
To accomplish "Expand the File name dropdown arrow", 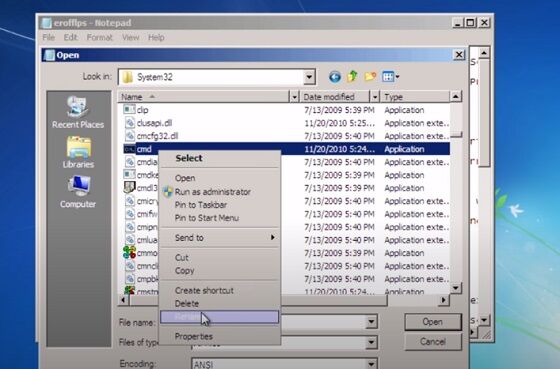I will pos(371,322).
